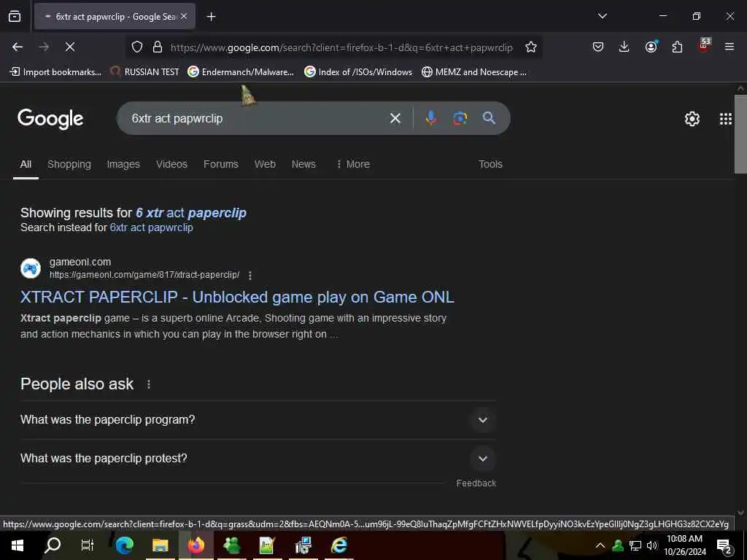Viewport: 747px width, 560px height.
Task: Expand What was the paperclip protest?
Action: 258,458
